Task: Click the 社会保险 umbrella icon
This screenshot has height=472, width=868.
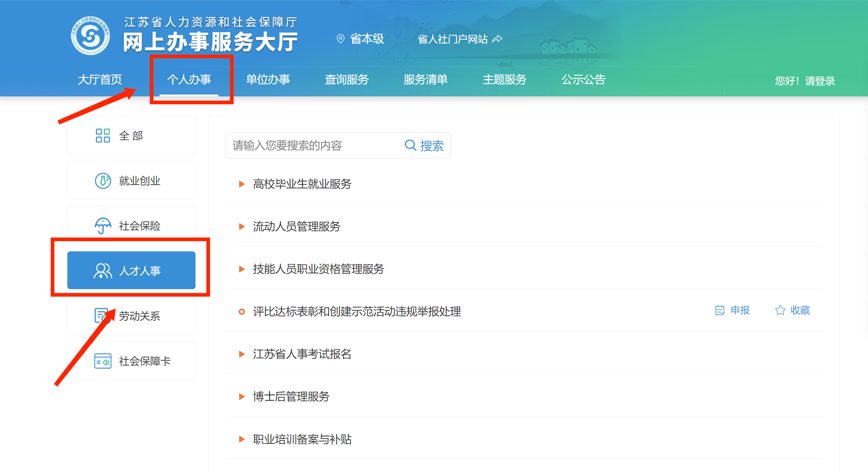Action: click(x=103, y=225)
